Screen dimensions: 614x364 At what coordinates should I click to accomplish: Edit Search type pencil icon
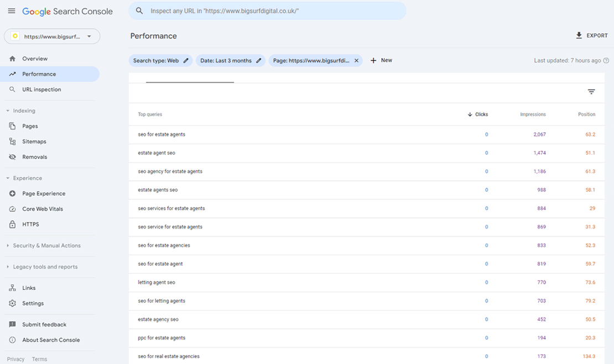186,60
